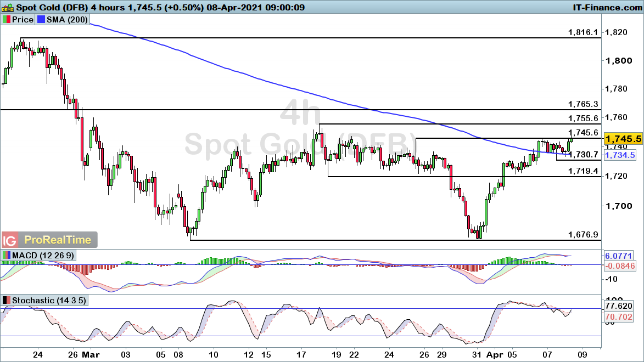
Task: Click the 1,719.4 level label
Action: [x=583, y=171]
